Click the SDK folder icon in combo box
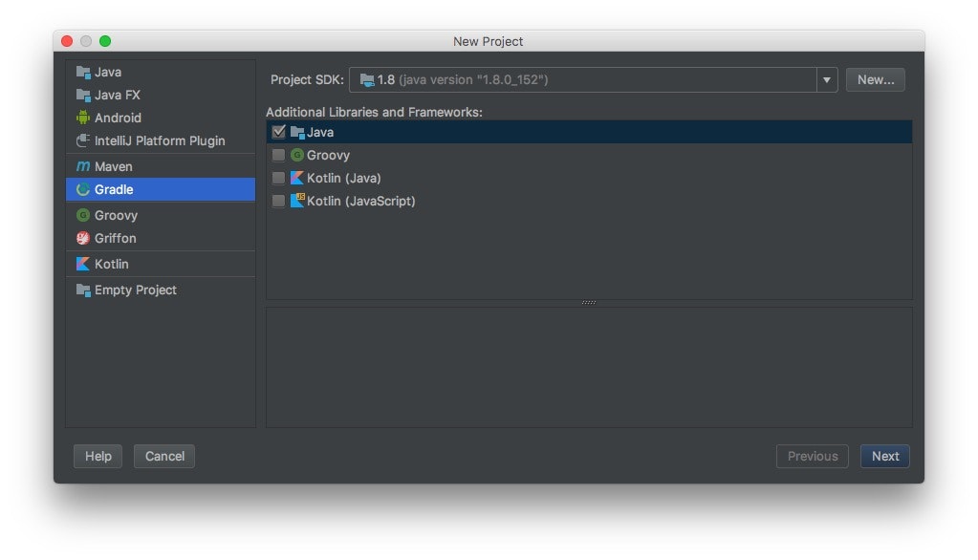 click(x=367, y=80)
